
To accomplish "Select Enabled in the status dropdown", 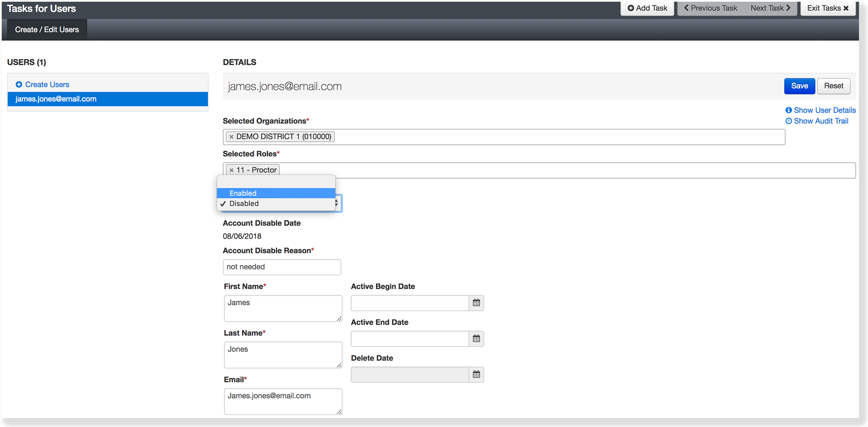I will point(276,193).
